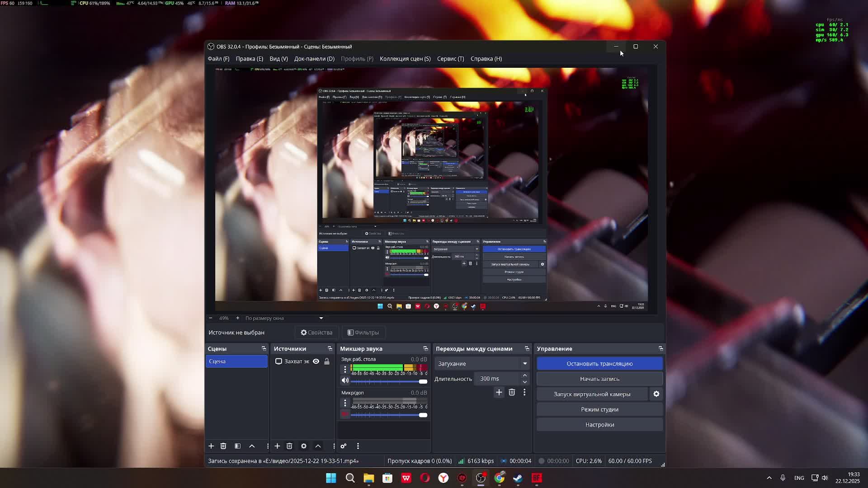Open options dots for Звук раб. стола
Image resolution: width=868 pixels, height=488 pixels.
(345, 369)
